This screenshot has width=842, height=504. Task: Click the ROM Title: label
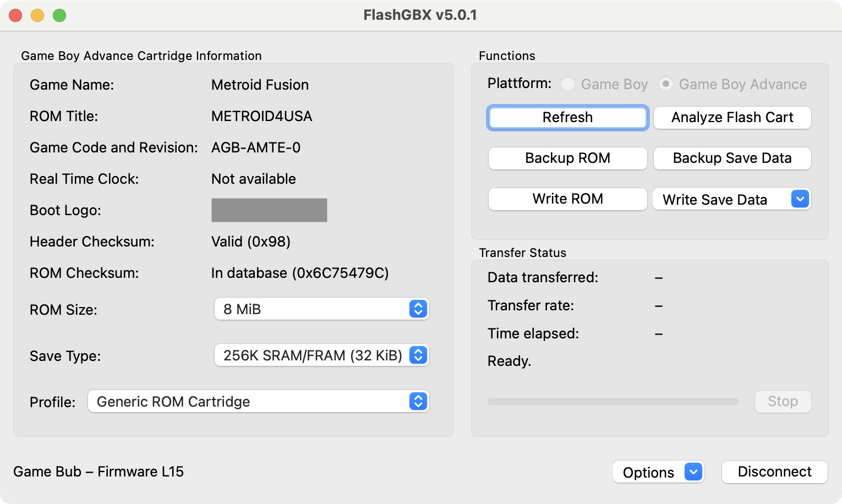[x=64, y=116]
